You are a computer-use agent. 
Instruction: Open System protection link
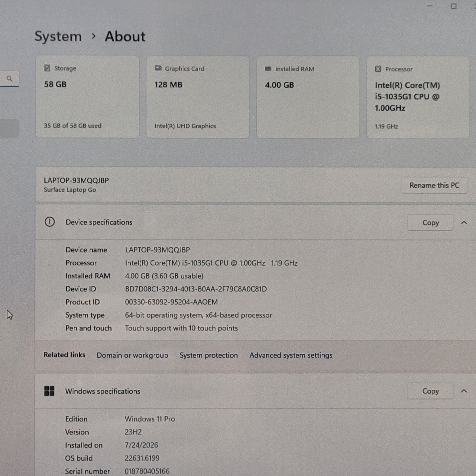click(x=209, y=355)
